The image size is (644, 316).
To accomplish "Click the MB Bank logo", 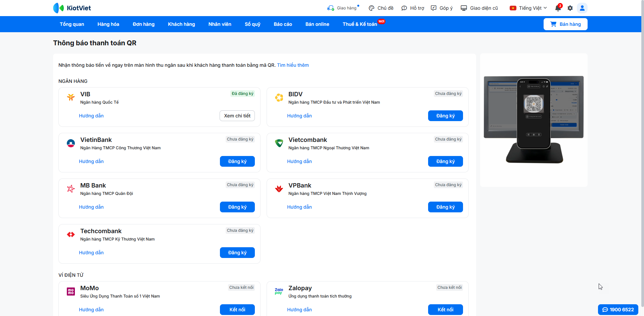I will 71,189.
